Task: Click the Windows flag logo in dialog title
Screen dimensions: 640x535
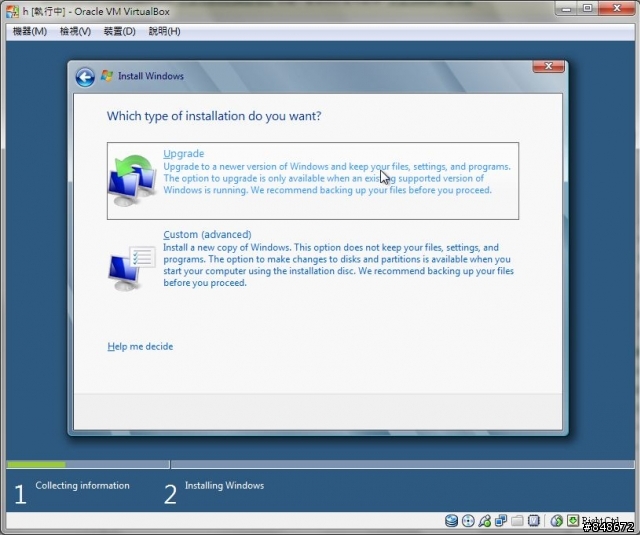Action: click(x=107, y=76)
